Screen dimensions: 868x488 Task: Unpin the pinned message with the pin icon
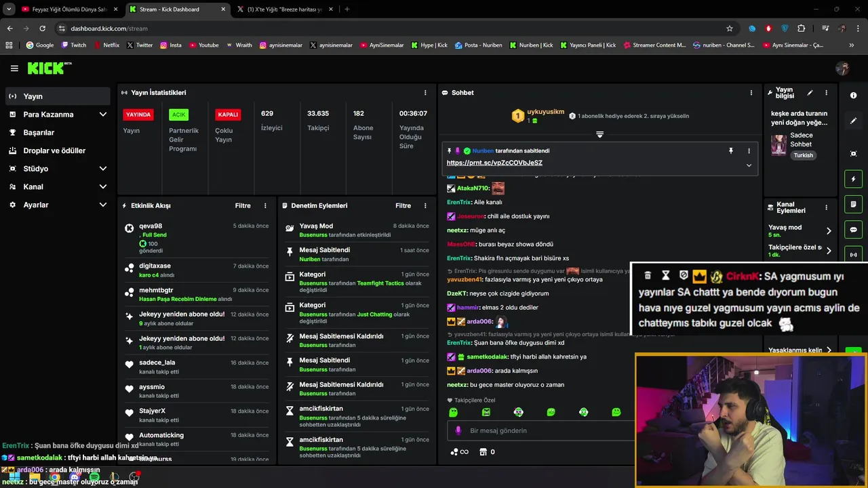(x=731, y=151)
